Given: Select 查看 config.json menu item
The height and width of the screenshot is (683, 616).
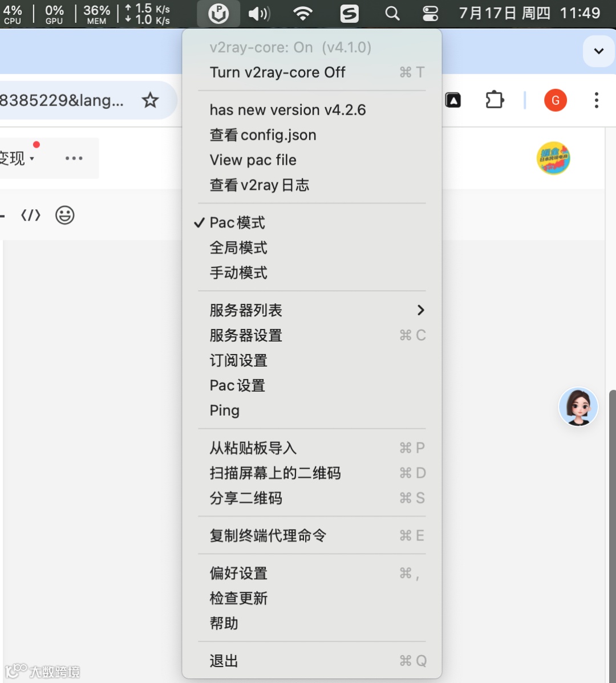Looking at the screenshot, I should coord(262,135).
